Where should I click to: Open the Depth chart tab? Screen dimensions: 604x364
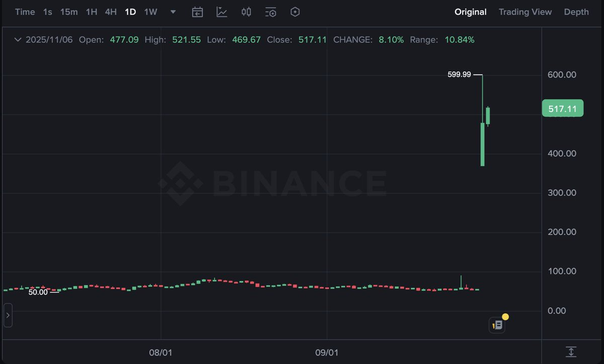pos(576,12)
